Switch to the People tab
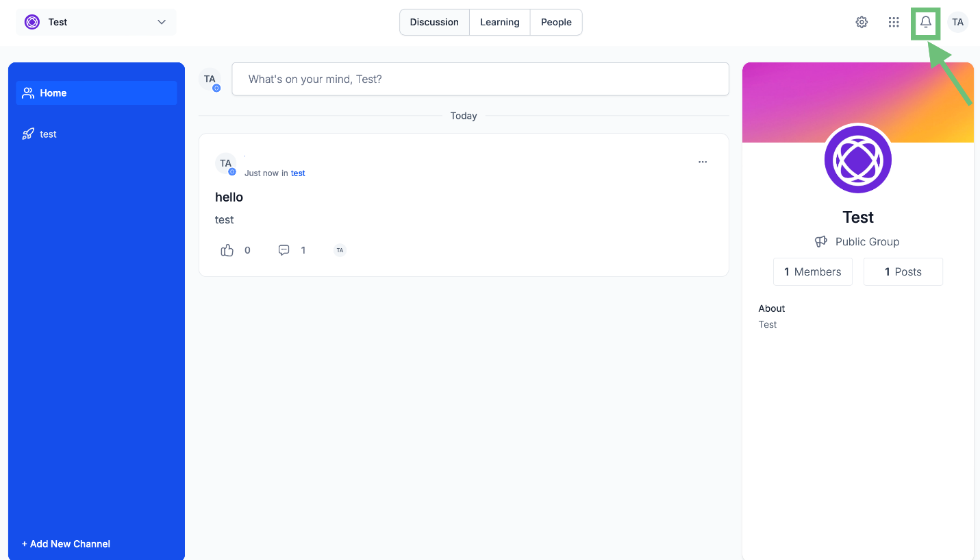This screenshot has width=980, height=560. click(x=556, y=22)
